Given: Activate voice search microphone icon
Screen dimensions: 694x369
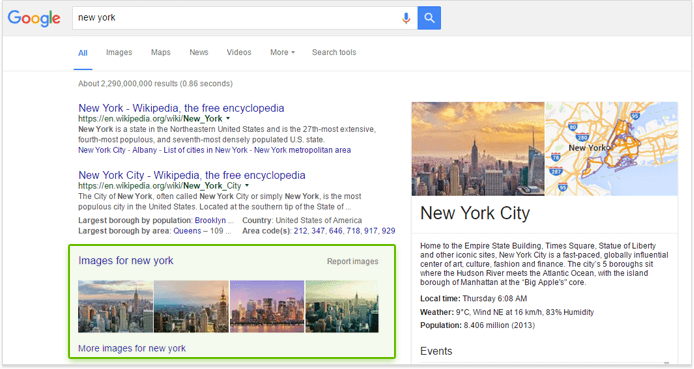Looking at the screenshot, I should coord(406,18).
